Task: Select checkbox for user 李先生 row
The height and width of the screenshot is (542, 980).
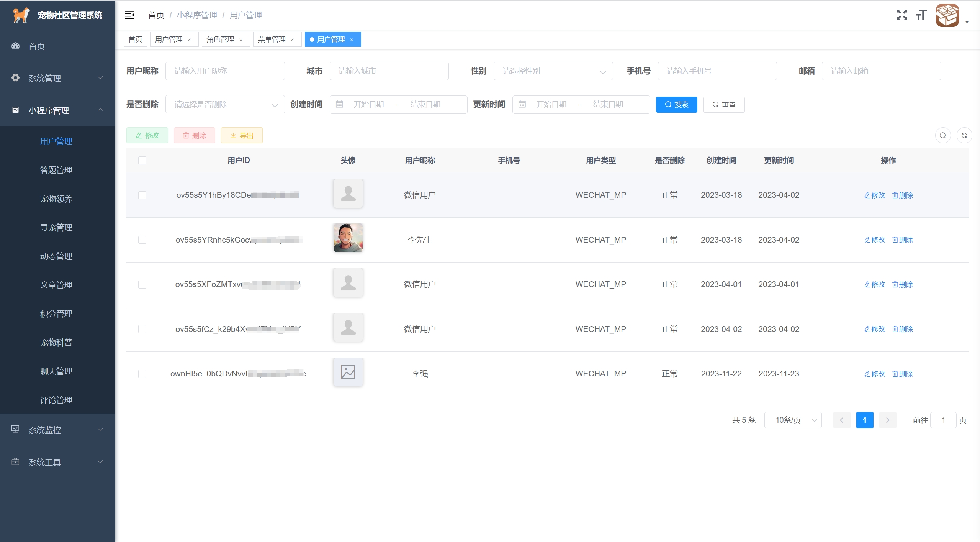Action: 142,240
